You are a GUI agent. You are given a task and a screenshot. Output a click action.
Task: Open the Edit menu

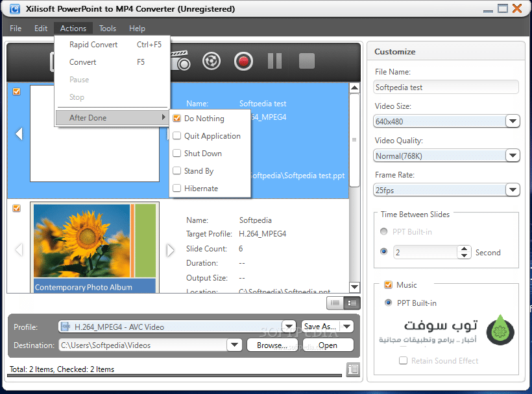[41, 29]
